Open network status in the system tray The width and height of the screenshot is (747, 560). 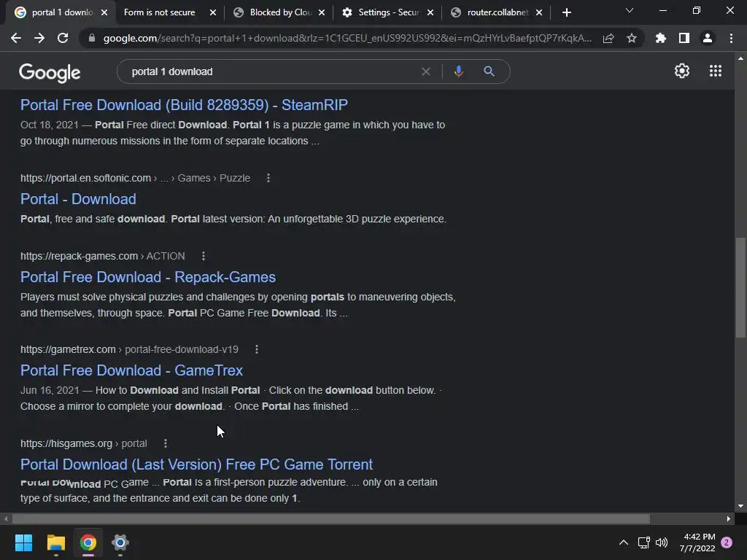coord(643,542)
